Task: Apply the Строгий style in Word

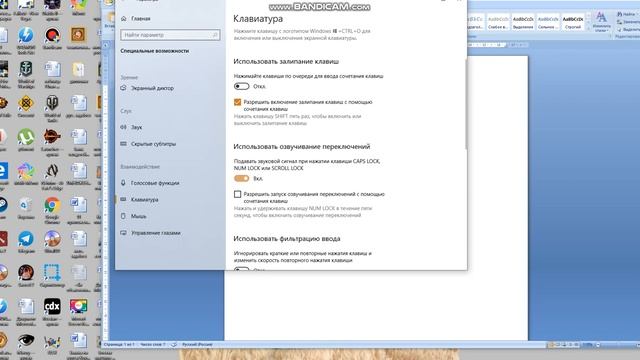Action: point(573,22)
